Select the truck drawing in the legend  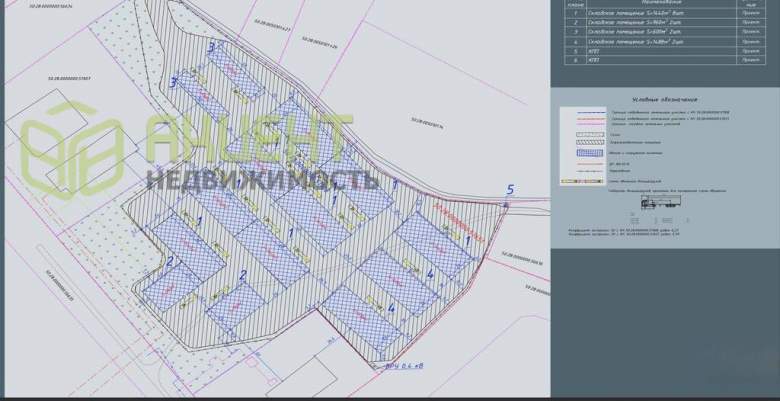coord(661,201)
